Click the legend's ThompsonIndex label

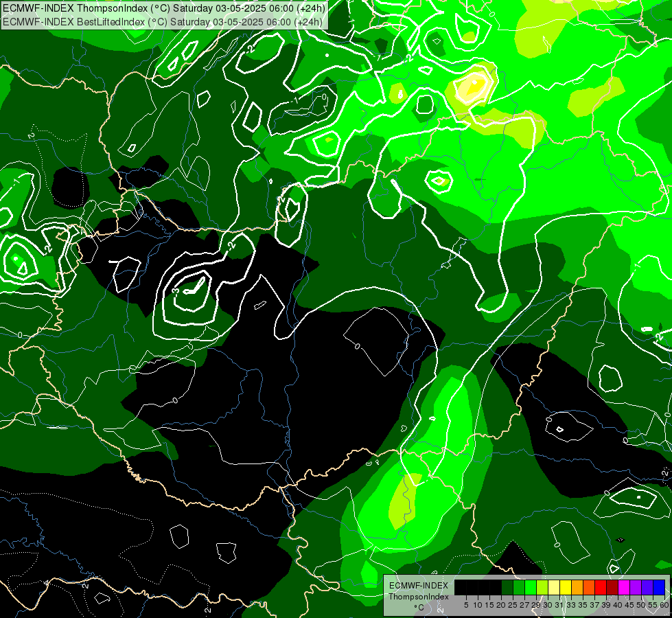(419, 597)
